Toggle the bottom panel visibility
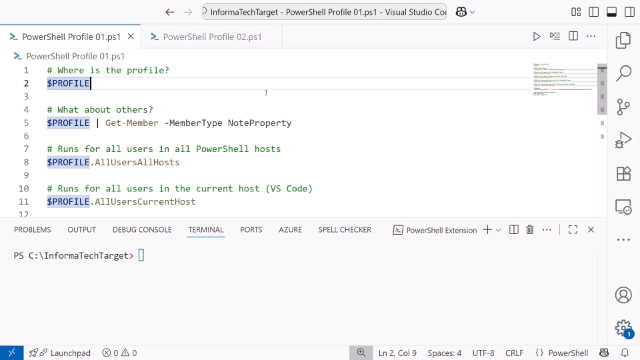 (612, 12)
